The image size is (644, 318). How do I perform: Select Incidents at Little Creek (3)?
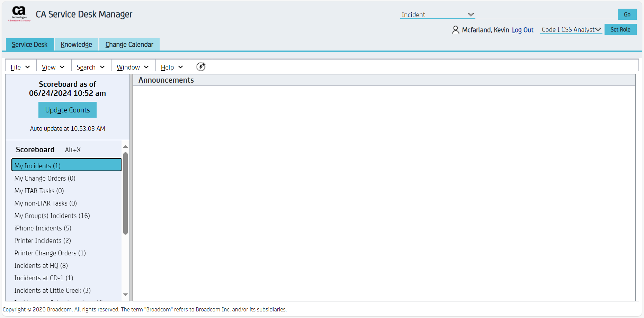53,290
